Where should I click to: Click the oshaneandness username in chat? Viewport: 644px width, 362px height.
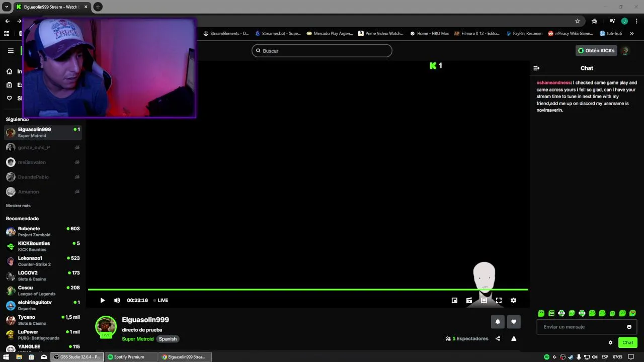pyautogui.click(x=553, y=82)
